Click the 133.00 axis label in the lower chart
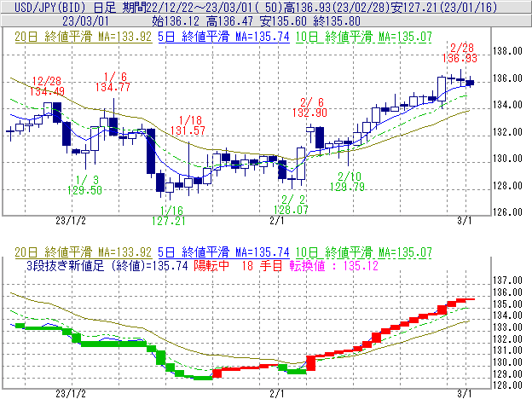 (507, 327)
